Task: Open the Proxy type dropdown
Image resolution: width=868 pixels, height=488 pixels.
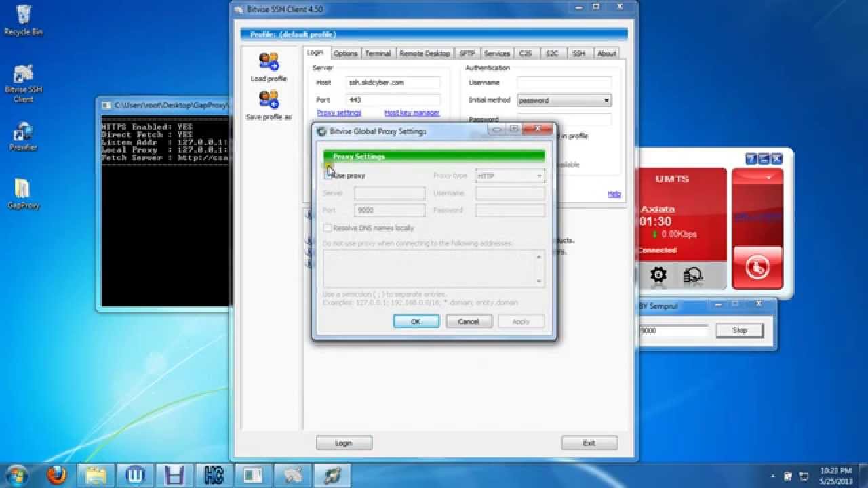Action: (510, 176)
